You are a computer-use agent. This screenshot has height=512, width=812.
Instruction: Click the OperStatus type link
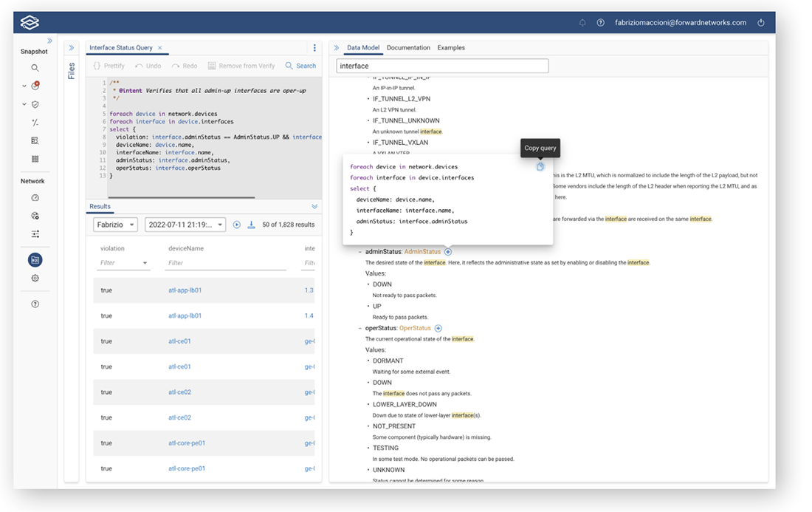click(415, 328)
